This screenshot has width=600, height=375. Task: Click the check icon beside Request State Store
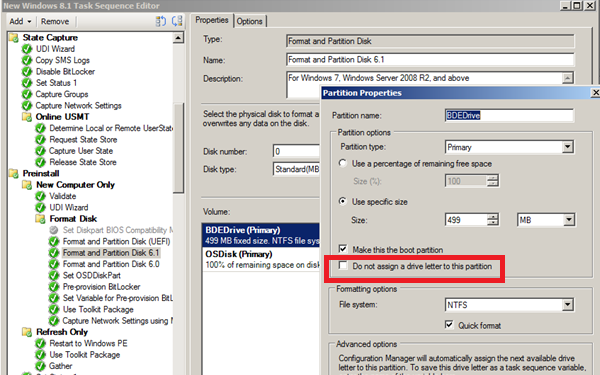[40, 140]
